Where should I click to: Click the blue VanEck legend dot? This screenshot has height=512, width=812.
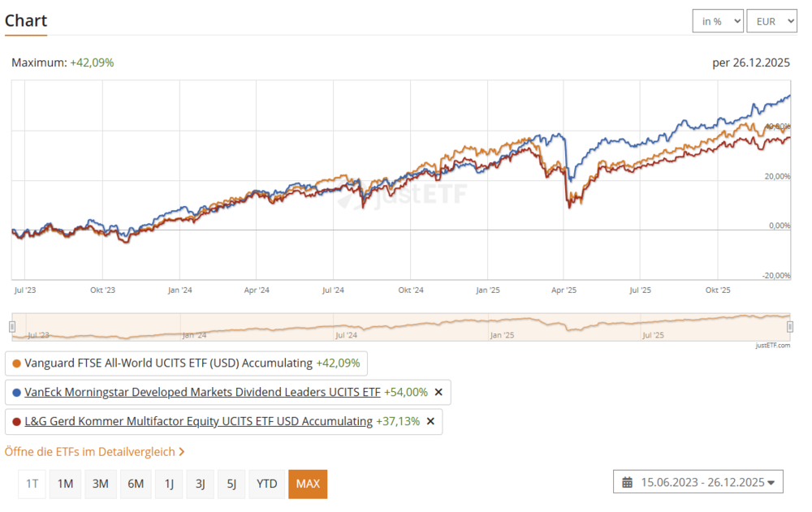click(17, 393)
